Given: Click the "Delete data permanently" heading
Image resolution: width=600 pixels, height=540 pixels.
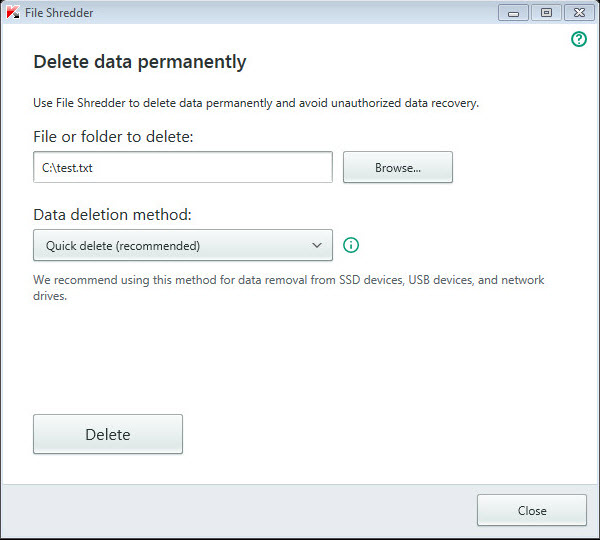Looking at the screenshot, I should click(x=140, y=62).
